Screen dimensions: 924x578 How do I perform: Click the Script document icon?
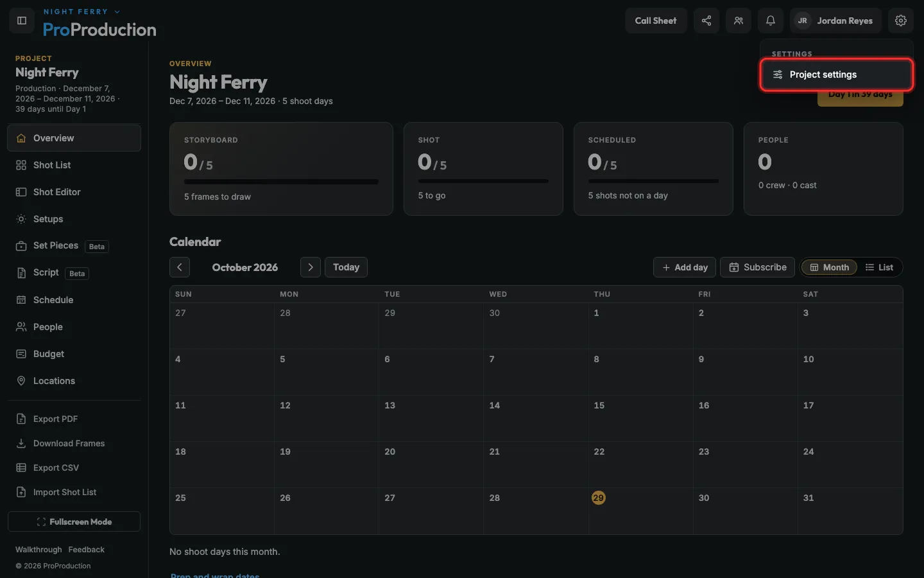tap(21, 273)
